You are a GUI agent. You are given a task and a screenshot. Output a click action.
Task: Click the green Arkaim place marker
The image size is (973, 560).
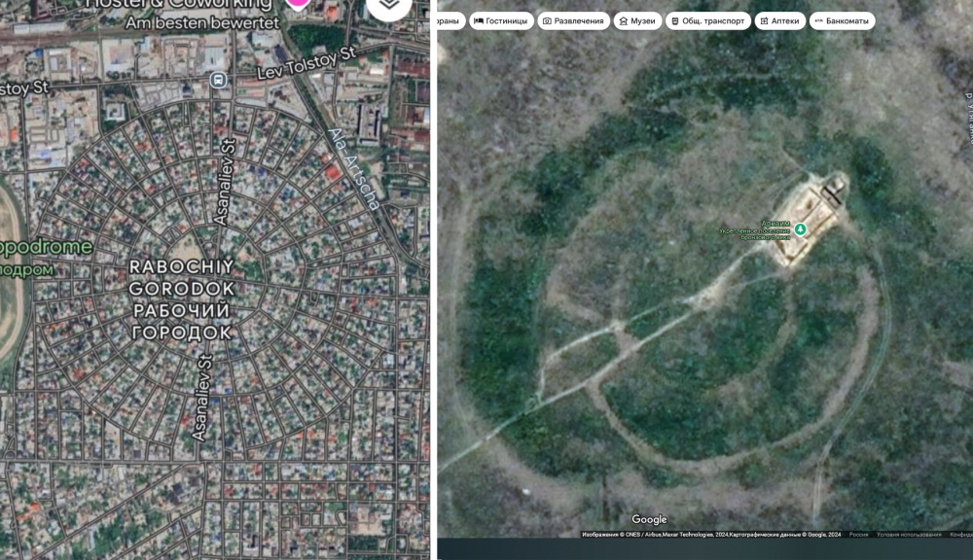click(801, 229)
